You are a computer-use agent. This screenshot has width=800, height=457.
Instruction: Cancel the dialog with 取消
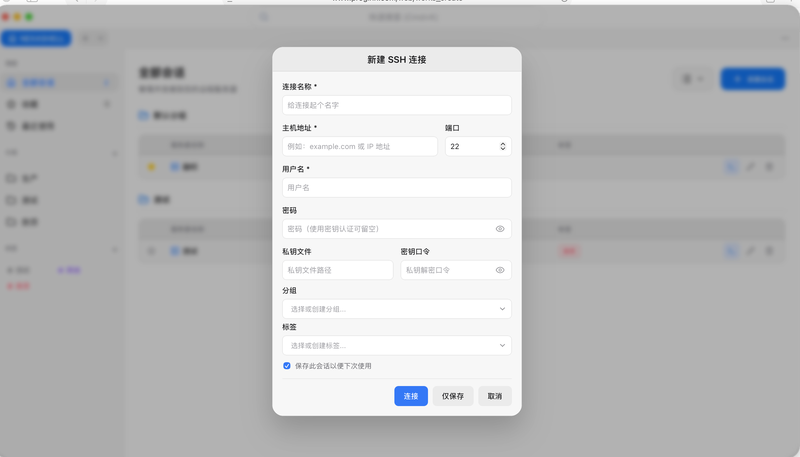click(495, 396)
